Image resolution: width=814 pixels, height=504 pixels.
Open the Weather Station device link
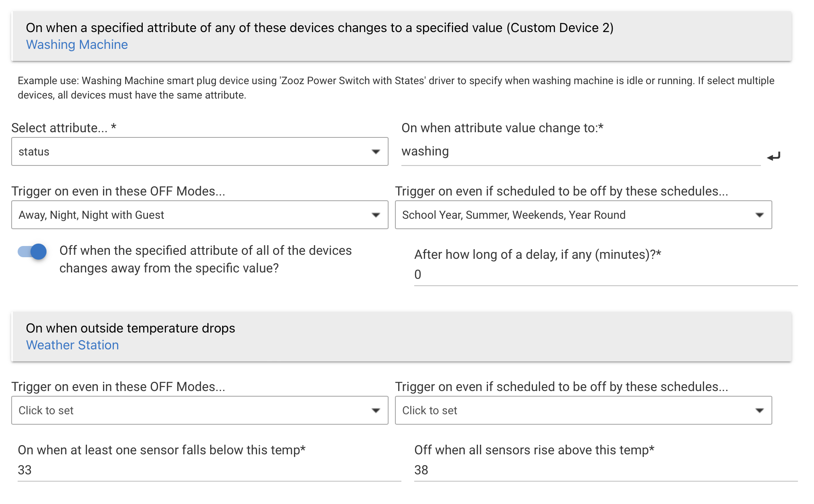tap(73, 345)
